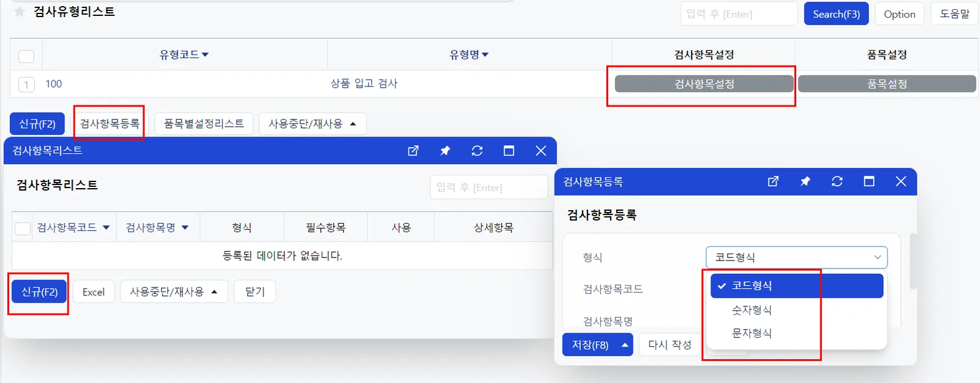Screen dimensions: 980x383
Task: Pin the 검사항목등록 dialog
Action: point(805,181)
